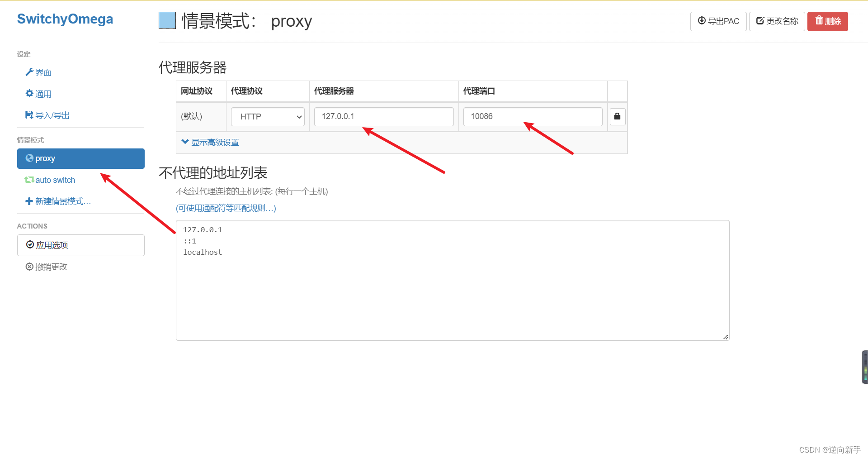Screen dimensions: 868x458
Task: Click the bypass list text area
Action: (453, 281)
